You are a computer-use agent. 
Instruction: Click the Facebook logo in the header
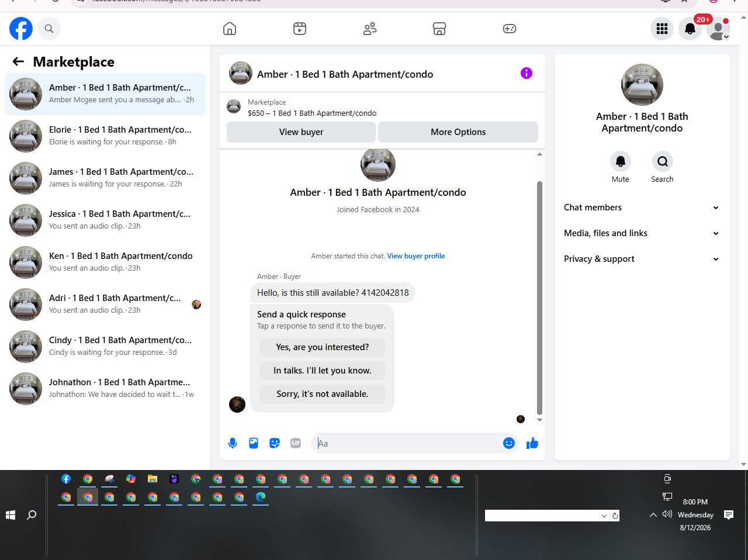(x=21, y=29)
